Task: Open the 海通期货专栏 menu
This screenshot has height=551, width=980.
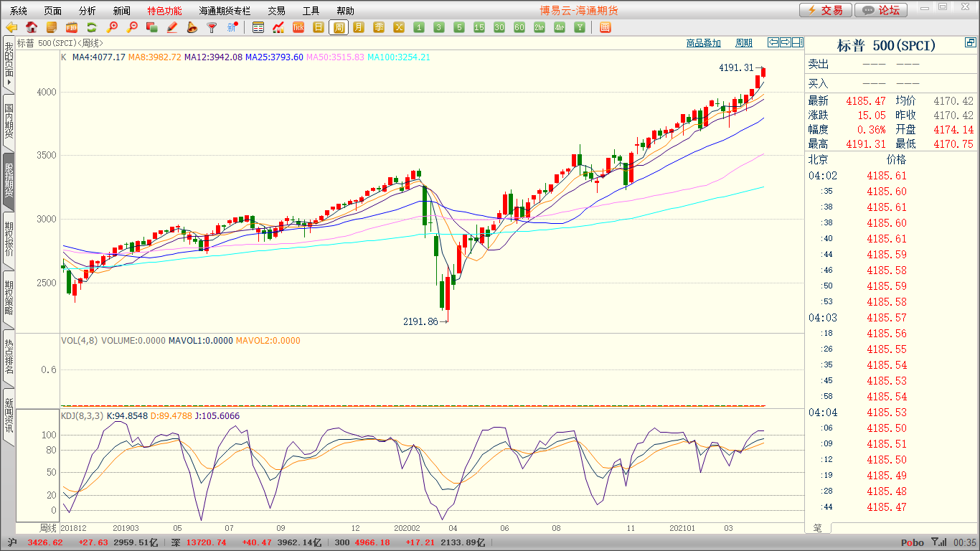Action: point(225,11)
